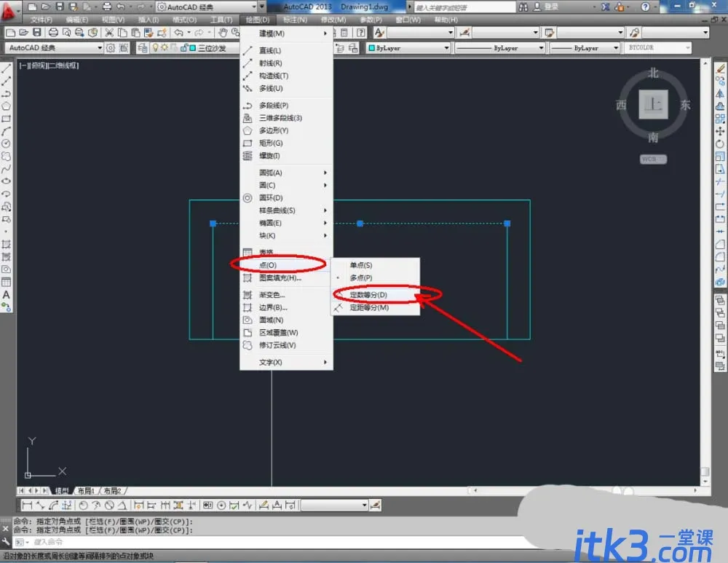Image resolution: width=728 pixels, height=563 pixels.
Task: Select the Line tool in left toolbar
Action: pos(6,68)
